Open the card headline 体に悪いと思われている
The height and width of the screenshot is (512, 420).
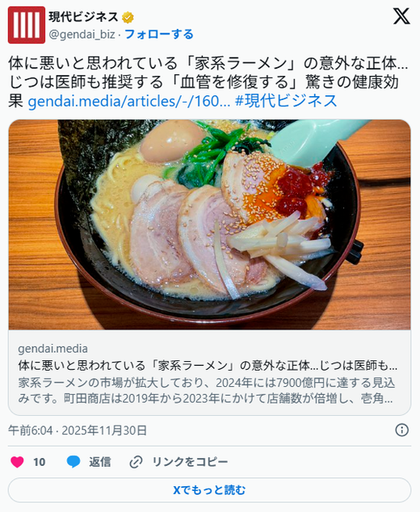tap(208, 366)
